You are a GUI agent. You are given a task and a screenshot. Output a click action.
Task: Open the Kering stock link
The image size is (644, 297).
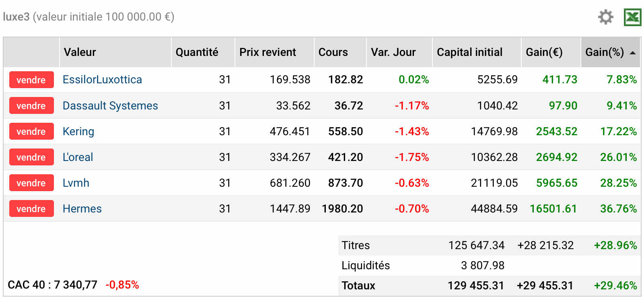click(x=78, y=131)
